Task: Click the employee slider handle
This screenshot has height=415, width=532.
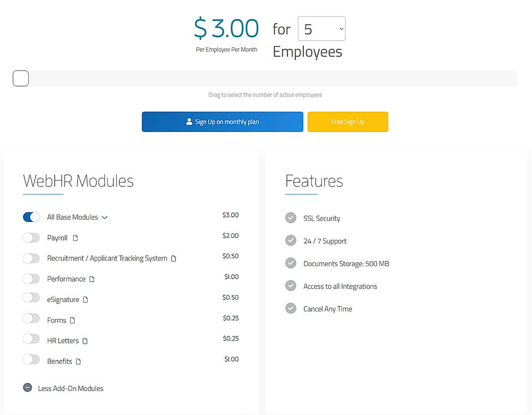Action: (x=21, y=79)
